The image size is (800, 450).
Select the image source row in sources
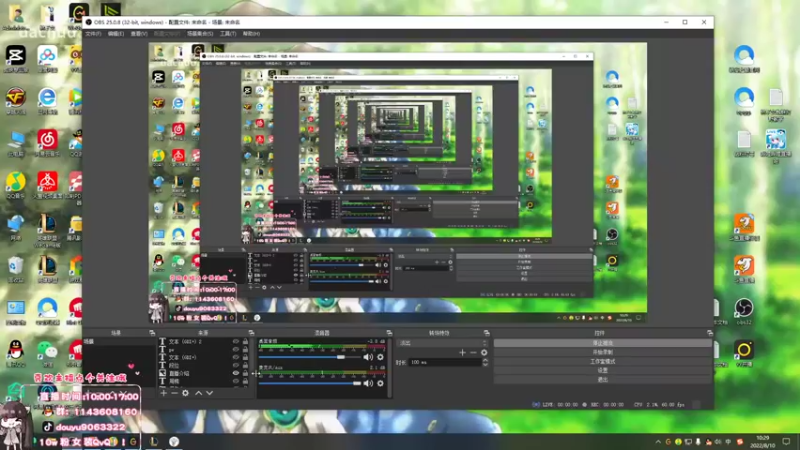(x=203, y=373)
